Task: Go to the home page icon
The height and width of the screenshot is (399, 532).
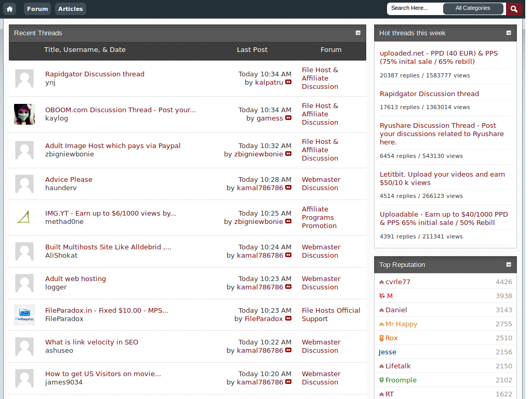Action: point(9,9)
